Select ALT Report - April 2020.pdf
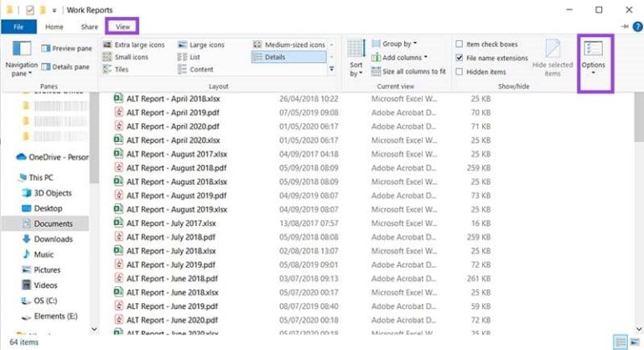This screenshot has height=350, width=644. 173,126
